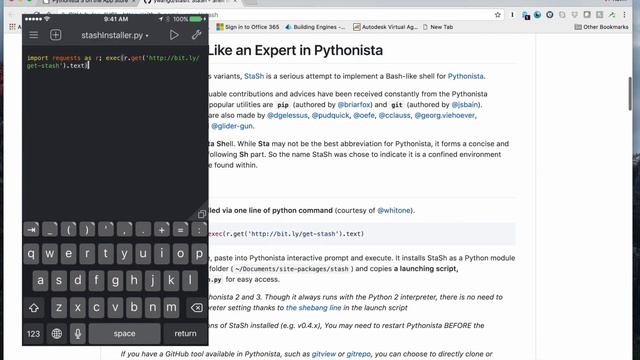
Task: Add a new file with the plus icon
Action: [x=56, y=35]
